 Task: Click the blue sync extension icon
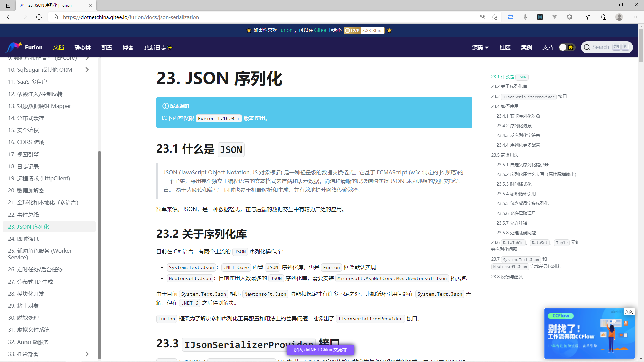(x=511, y=17)
